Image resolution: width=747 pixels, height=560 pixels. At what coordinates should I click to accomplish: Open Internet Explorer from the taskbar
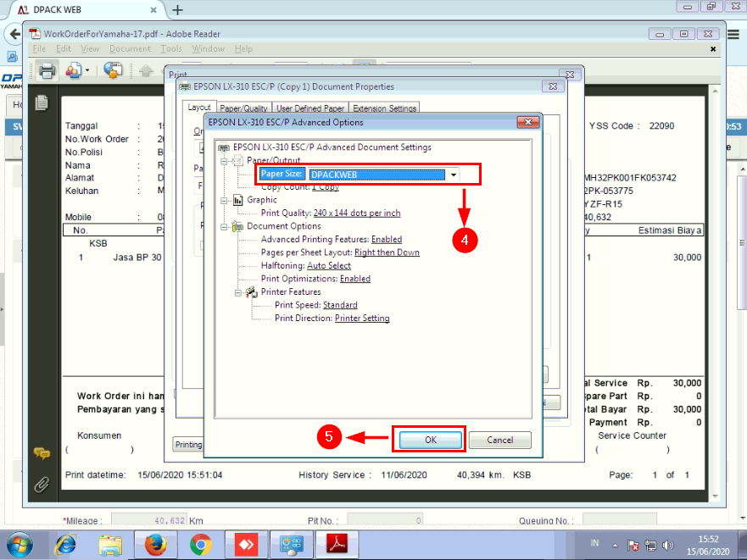[x=66, y=544]
